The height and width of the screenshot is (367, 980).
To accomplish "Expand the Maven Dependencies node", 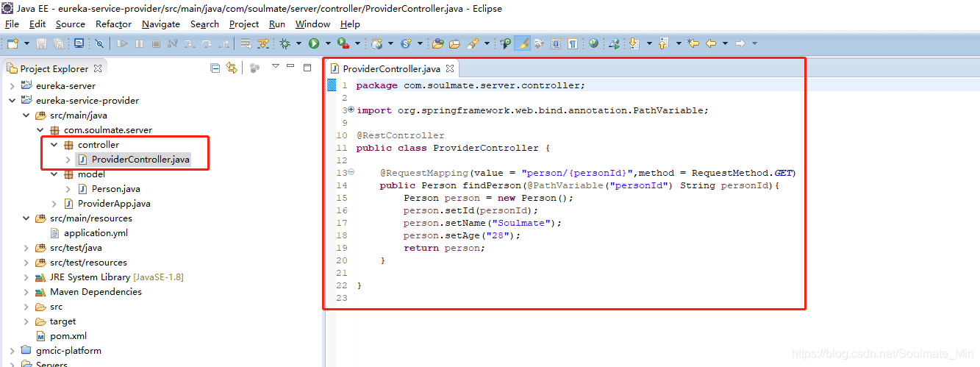I will [26, 292].
